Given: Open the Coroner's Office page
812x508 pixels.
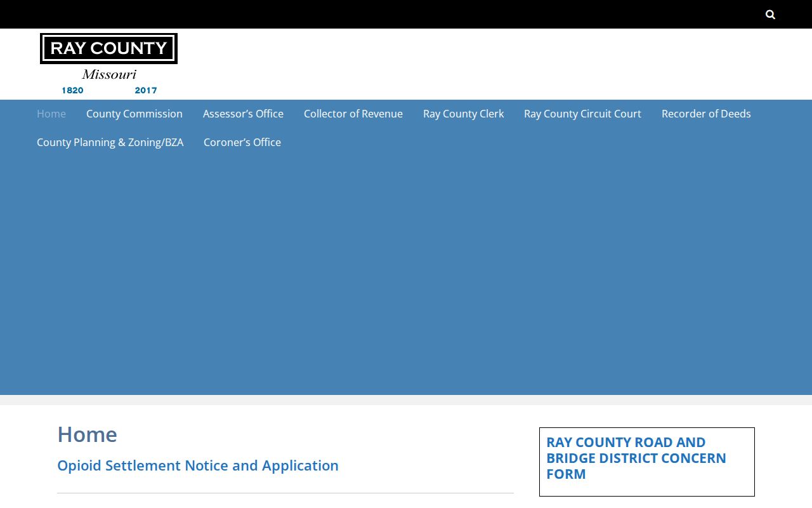Looking at the screenshot, I should pos(242,142).
